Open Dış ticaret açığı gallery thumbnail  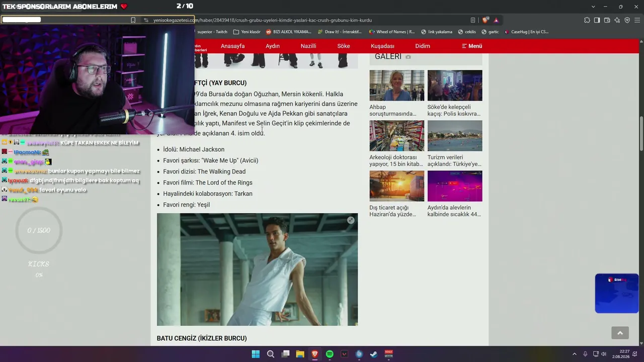coord(397,186)
